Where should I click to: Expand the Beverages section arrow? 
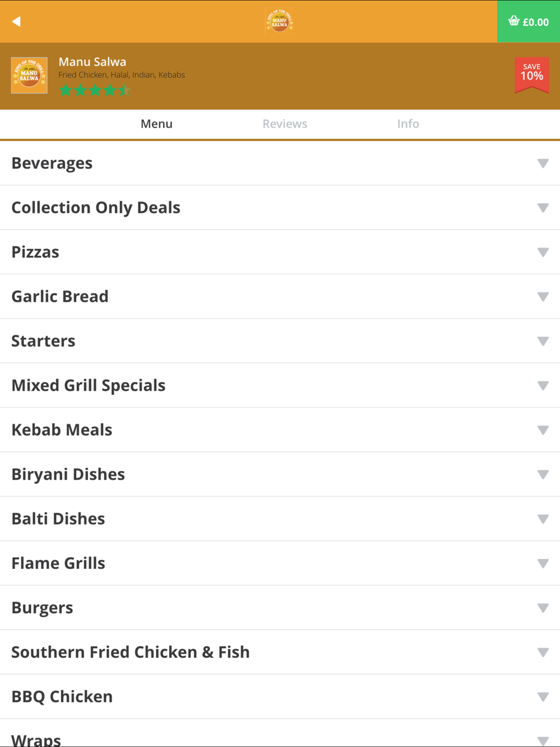[543, 164]
